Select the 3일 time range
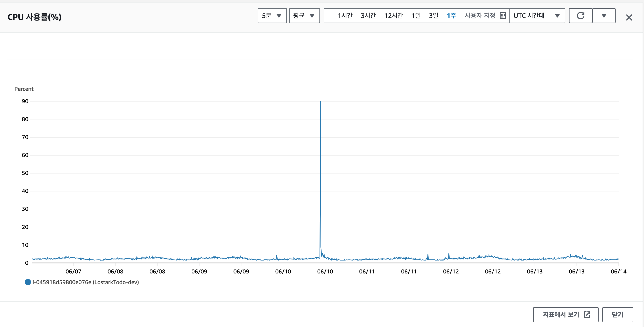The height and width of the screenshot is (327, 644). (x=434, y=16)
